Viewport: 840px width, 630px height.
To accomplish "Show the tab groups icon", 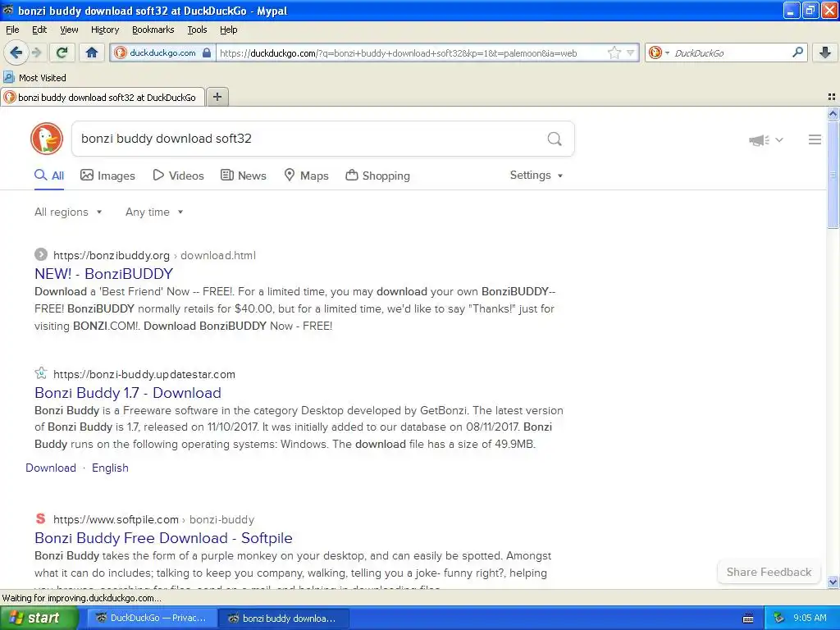I will pos(832,97).
